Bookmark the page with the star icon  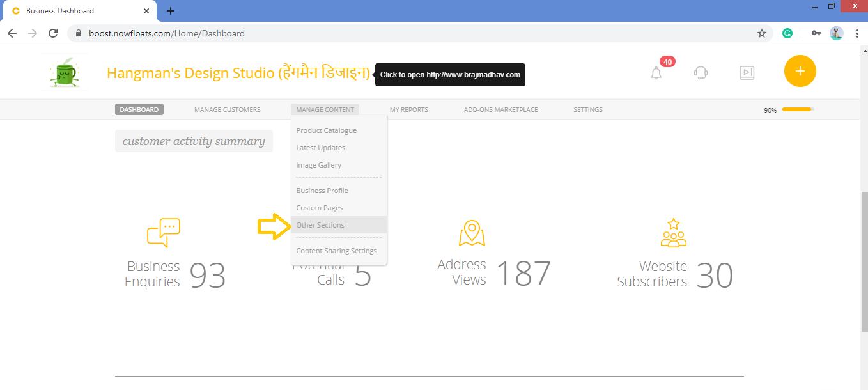click(762, 33)
